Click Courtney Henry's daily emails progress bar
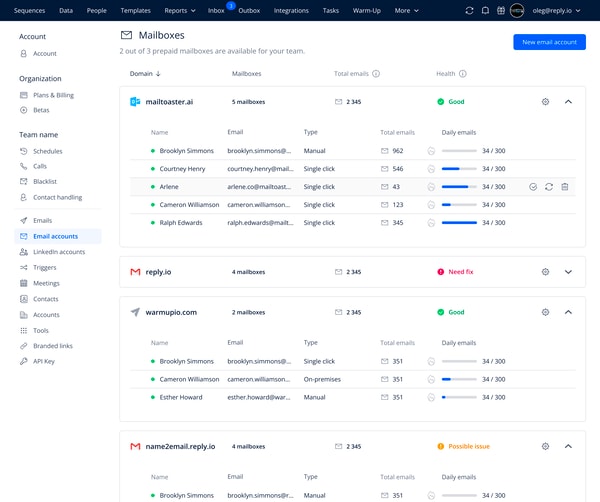600x502 pixels. coord(459,169)
